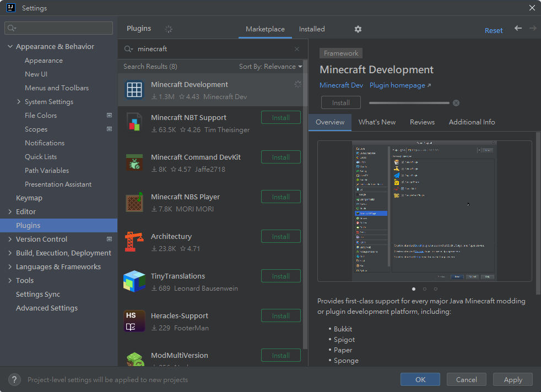541x392 pixels.
Task: Open the help question mark
Action: click(14, 379)
